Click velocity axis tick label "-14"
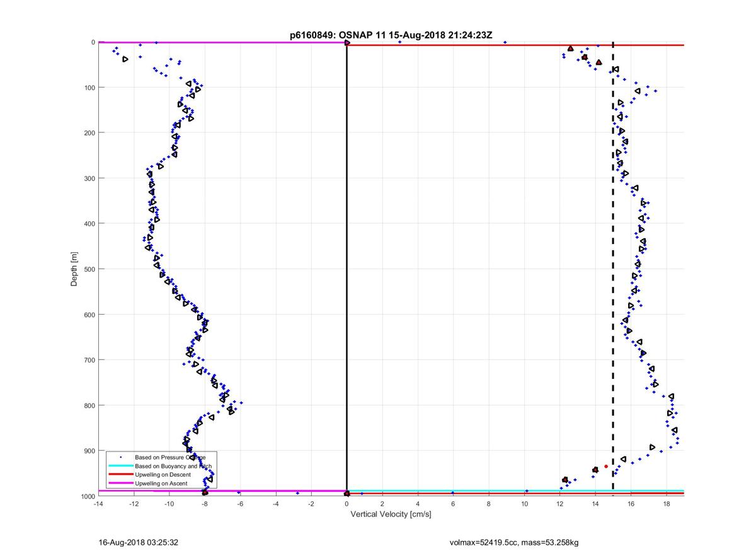 [98, 504]
